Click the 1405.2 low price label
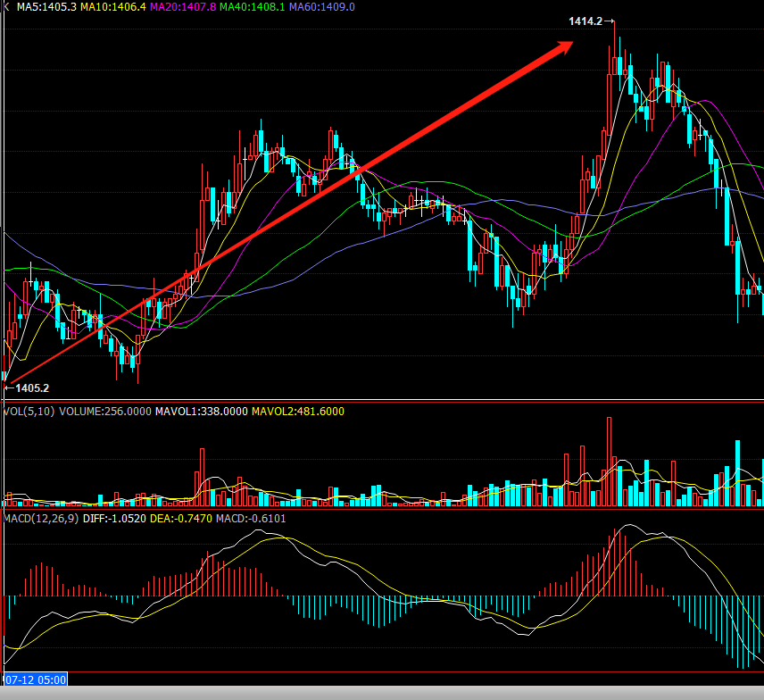This screenshot has width=764, height=700. pyautogui.click(x=32, y=388)
